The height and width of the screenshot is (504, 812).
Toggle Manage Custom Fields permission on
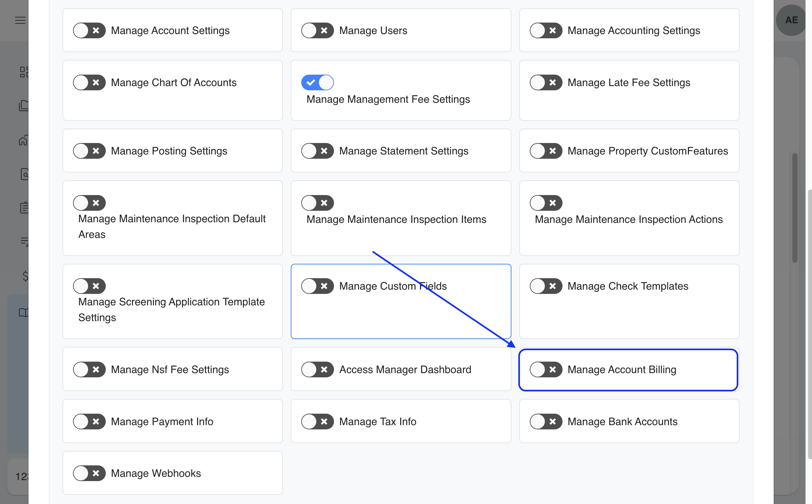(x=317, y=286)
